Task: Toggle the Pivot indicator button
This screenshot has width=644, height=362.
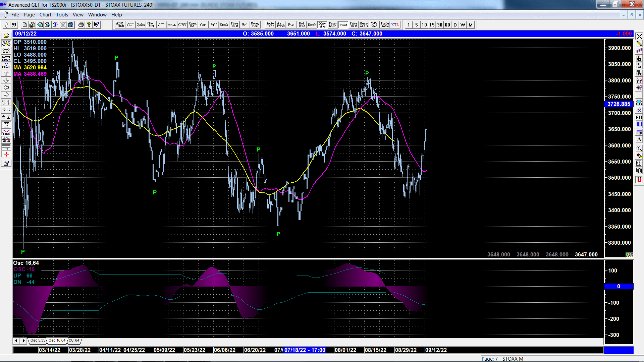Action: 343,25
